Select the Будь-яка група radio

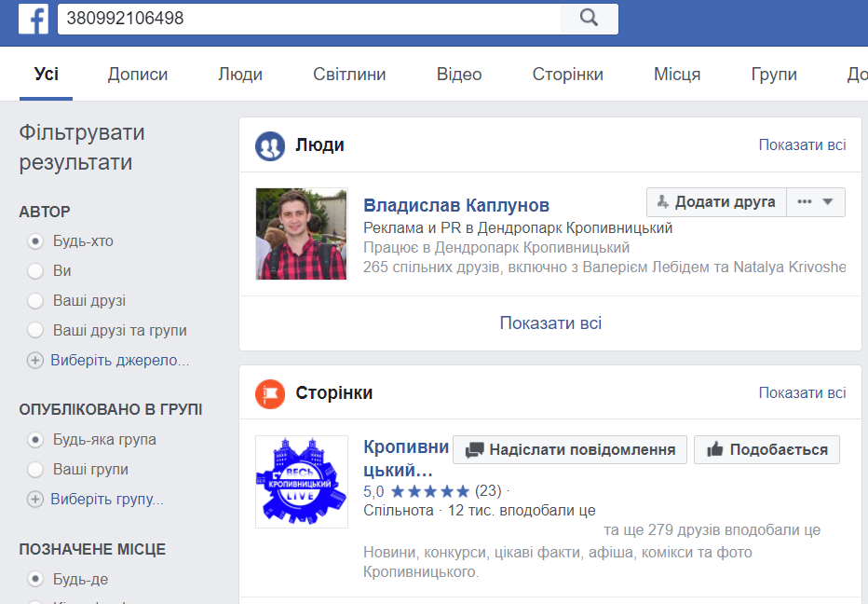click(35, 440)
